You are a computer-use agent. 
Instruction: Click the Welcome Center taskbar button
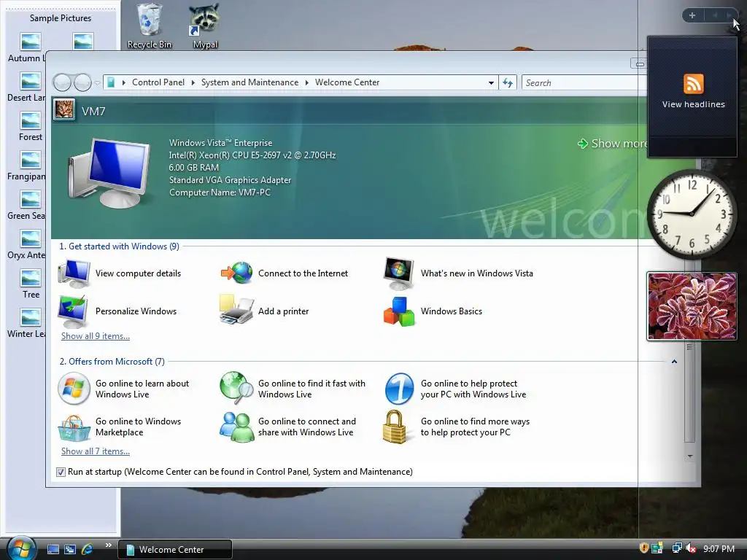tap(175, 550)
